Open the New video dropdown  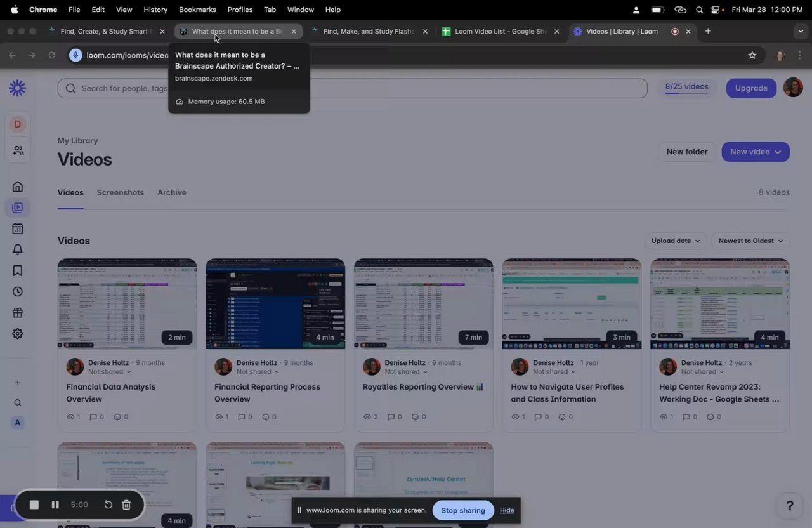click(756, 152)
